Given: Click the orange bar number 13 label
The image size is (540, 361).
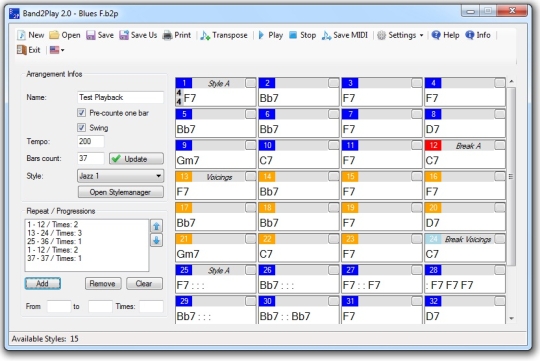Looking at the screenshot, I should (184, 176).
